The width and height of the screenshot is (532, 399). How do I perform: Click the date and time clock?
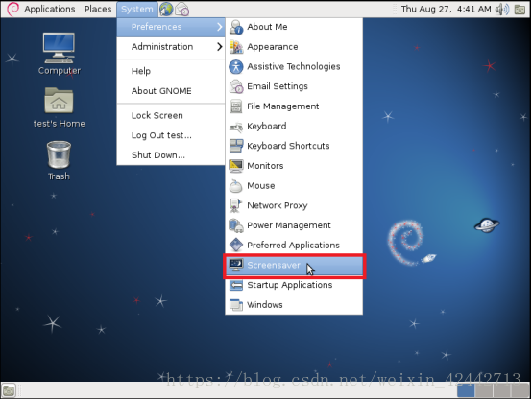pyautogui.click(x=446, y=9)
